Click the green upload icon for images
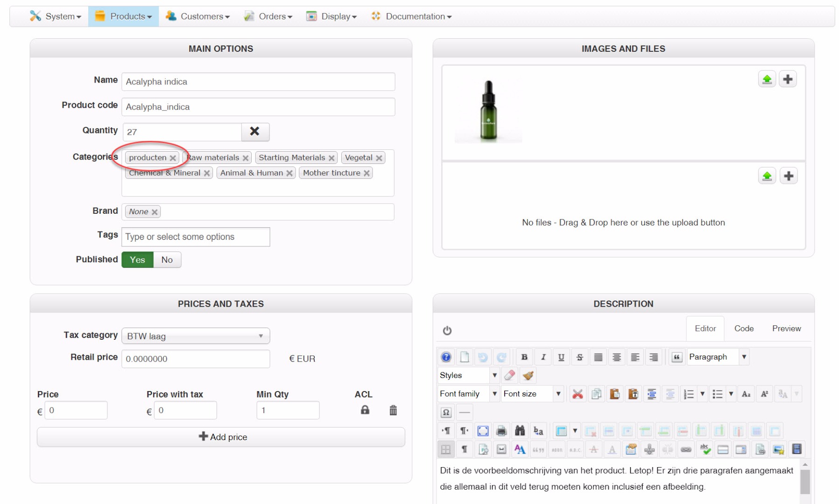The height and width of the screenshot is (504, 839). [x=767, y=79]
